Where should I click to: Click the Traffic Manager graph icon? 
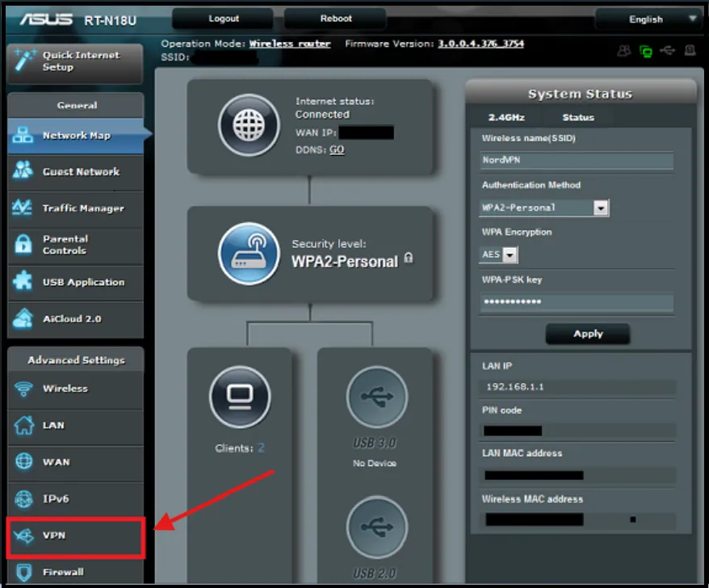point(22,208)
